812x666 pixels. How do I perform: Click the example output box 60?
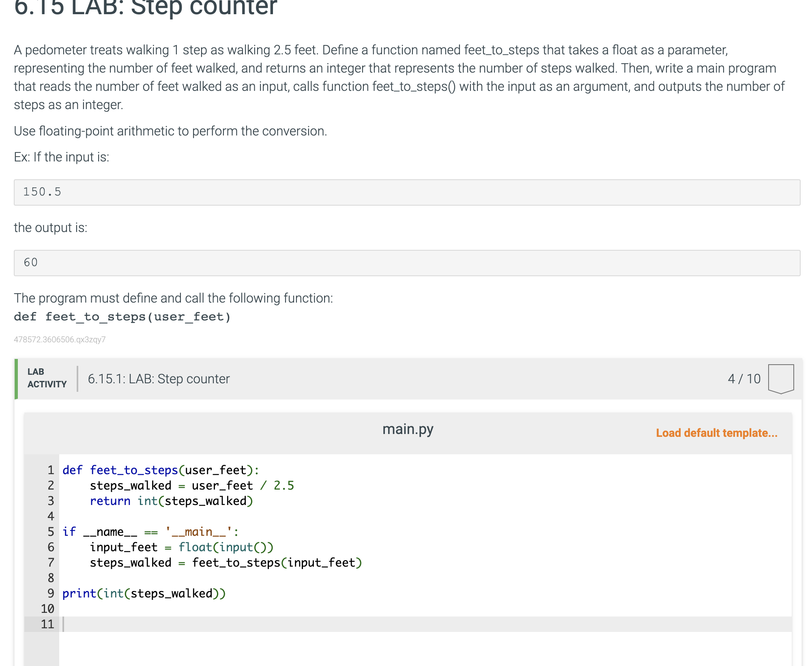[x=407, y=263]
